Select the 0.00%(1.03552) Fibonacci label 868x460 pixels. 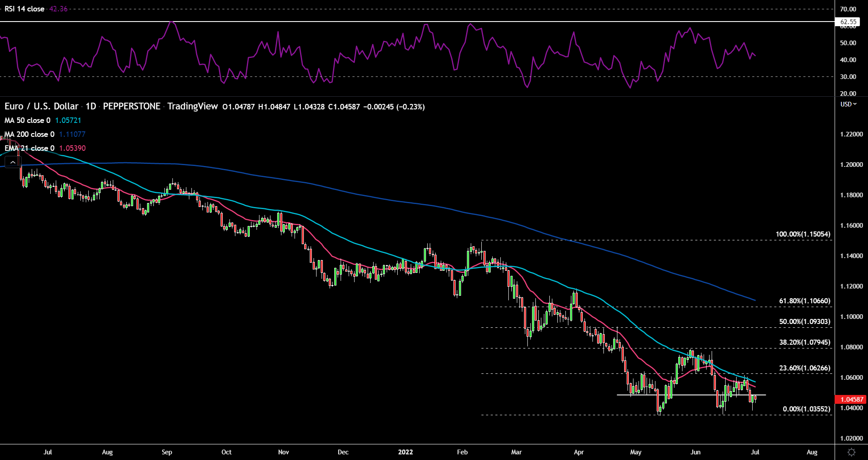(x=806, y=409)
